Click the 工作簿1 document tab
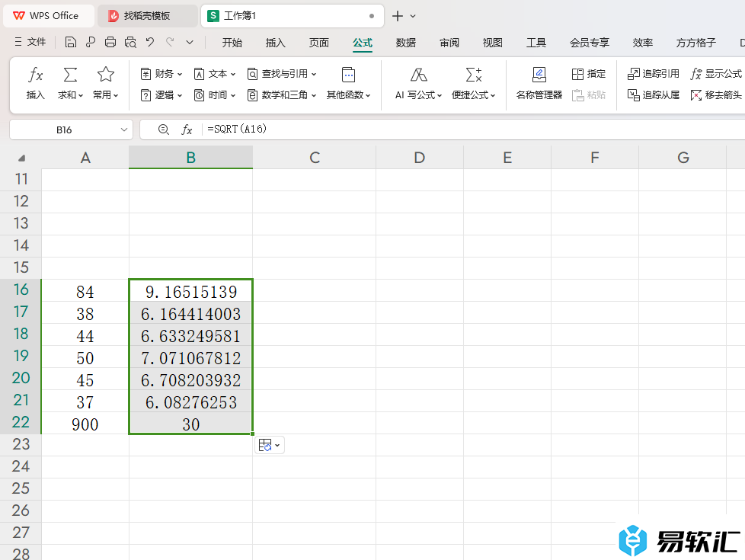745x560 pixels. (292, 16)
